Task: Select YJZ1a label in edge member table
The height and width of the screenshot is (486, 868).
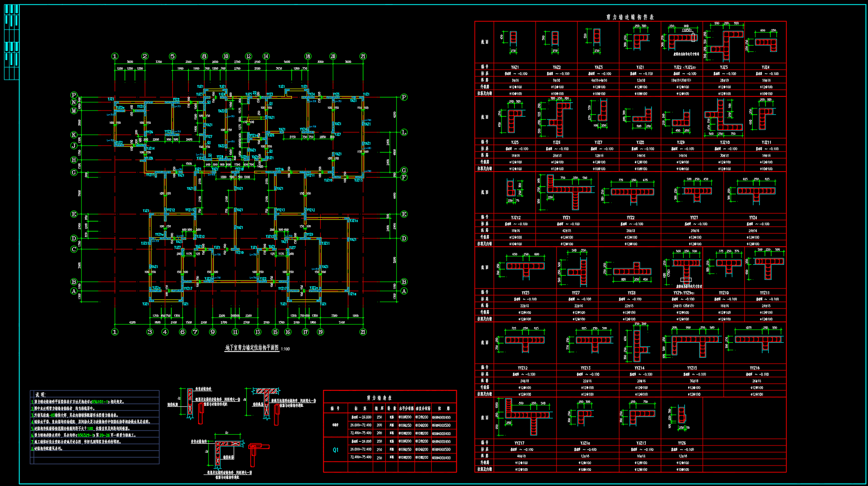Action: coord(585,443)
